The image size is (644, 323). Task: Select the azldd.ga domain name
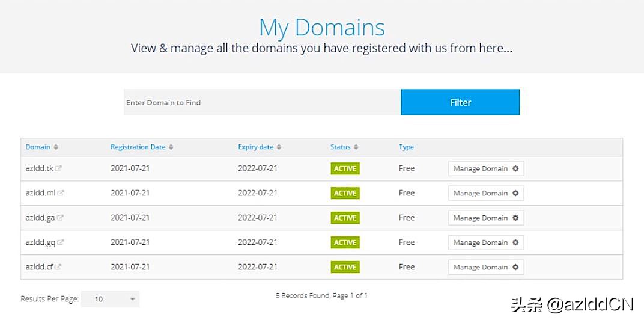(40, 218)
